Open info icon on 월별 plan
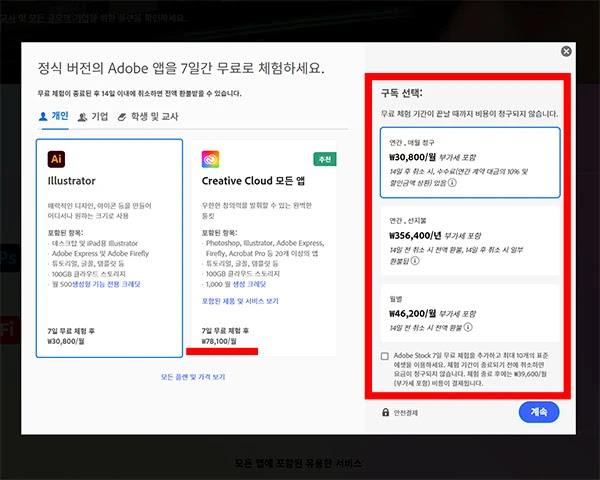This screenshot has width=600, height=480. pos(468,327)
